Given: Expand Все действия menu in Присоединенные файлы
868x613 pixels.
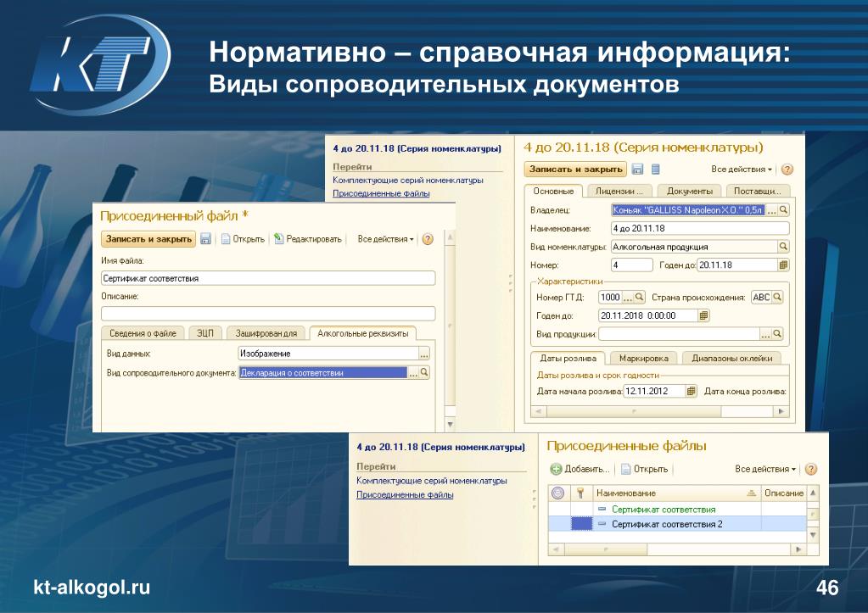Looking at the screenshot, I should pos(765,469).
